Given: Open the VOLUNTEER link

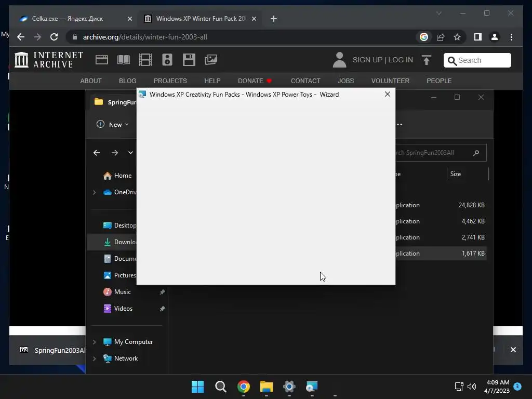Looking at the screenshot, I should pyautogui.click(x=390, y=81).
